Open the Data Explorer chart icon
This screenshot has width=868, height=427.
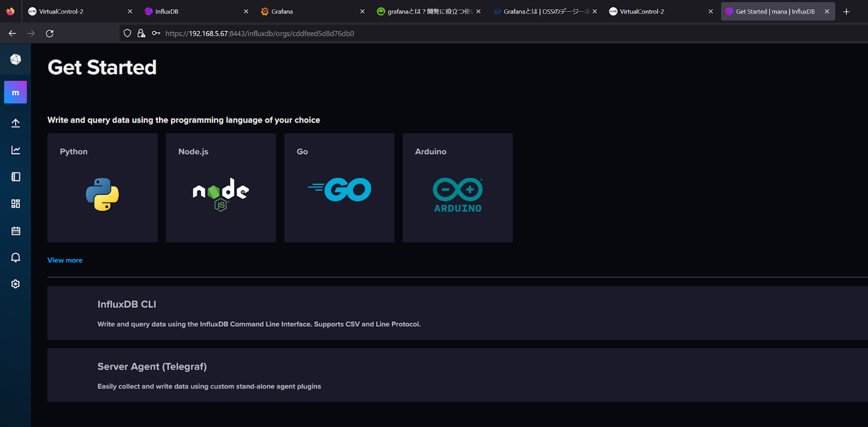click(16, 150)
